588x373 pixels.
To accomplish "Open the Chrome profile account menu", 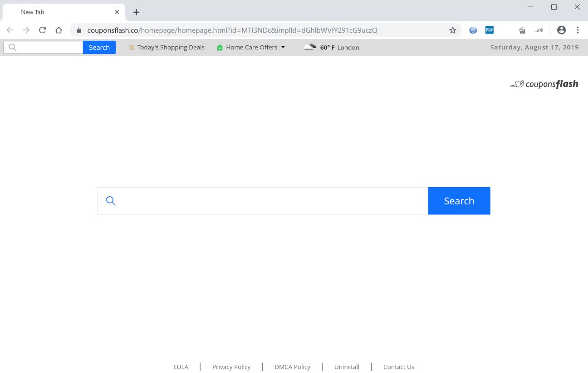I will point(561,30).
